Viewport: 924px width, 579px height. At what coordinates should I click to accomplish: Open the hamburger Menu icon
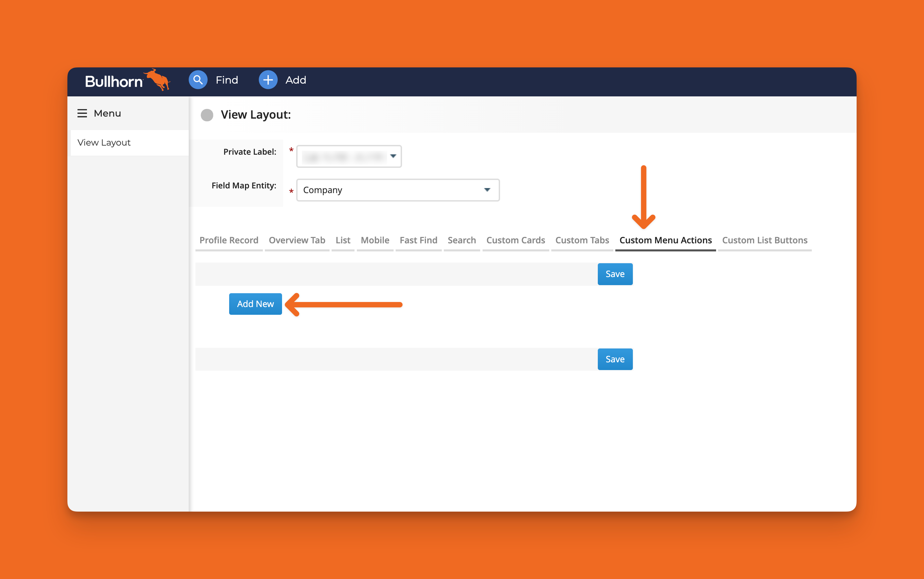coord(82,113)
